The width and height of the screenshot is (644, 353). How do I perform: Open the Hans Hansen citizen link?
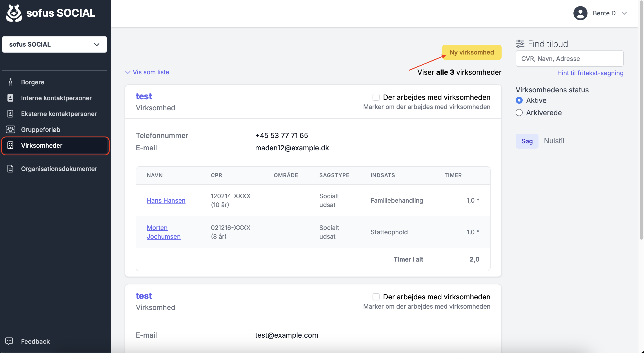(x=166, y=200)
